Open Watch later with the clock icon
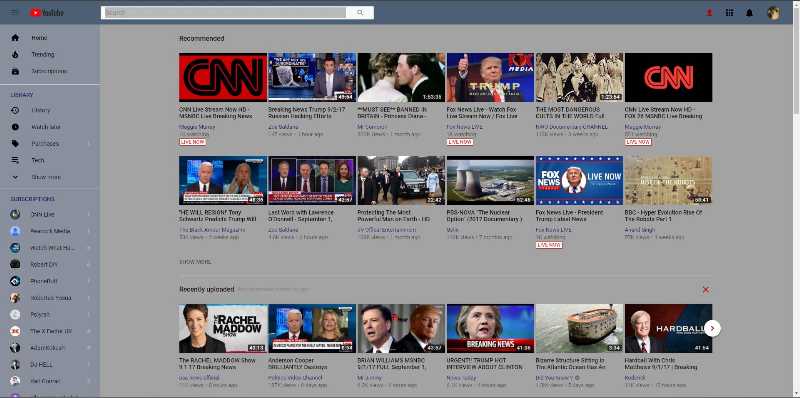Image resolution: width=800 pixels, height=398 pixels. pos(50,127)
